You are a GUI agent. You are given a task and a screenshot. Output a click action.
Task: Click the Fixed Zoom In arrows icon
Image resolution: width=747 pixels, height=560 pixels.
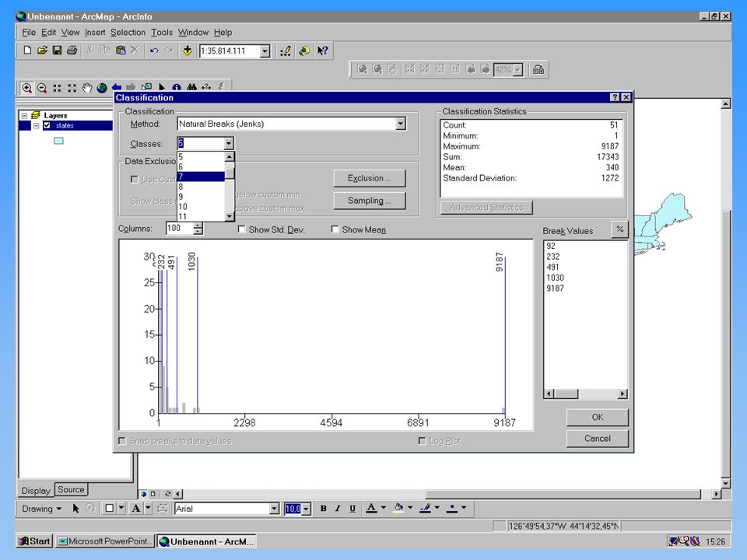[57, 88]
